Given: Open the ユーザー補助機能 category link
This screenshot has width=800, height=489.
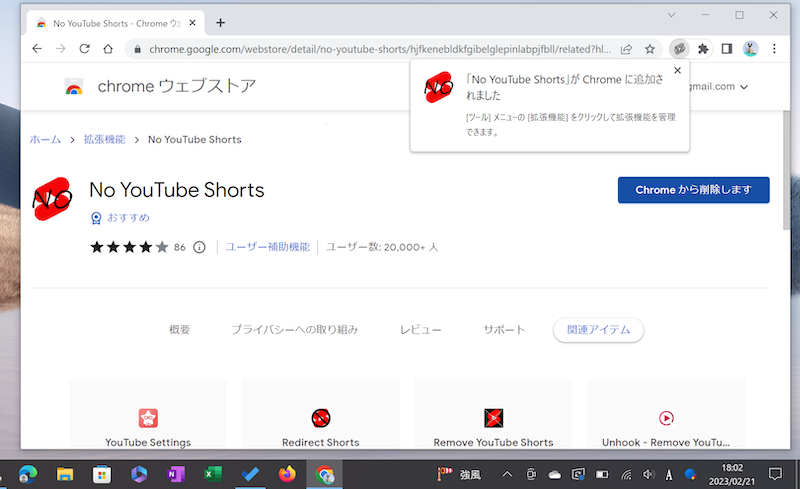Looking at the screenshot, I should tap(267, 247).
